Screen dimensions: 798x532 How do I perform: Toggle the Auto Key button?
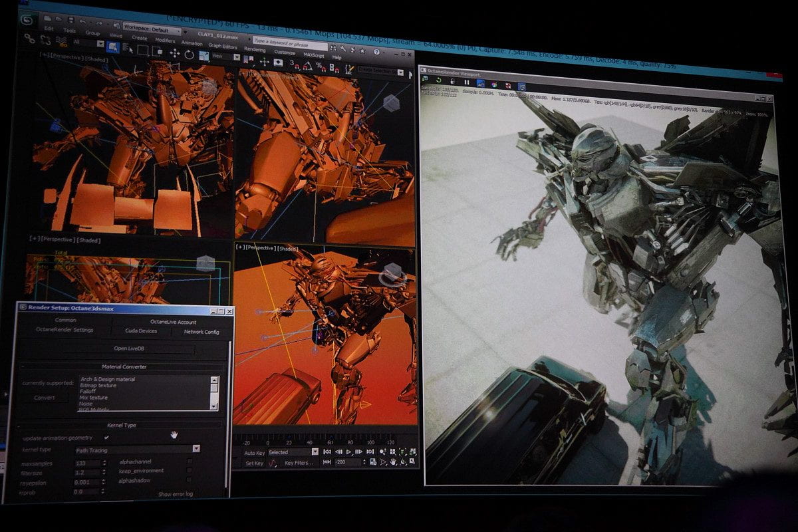tap(255, 452)
